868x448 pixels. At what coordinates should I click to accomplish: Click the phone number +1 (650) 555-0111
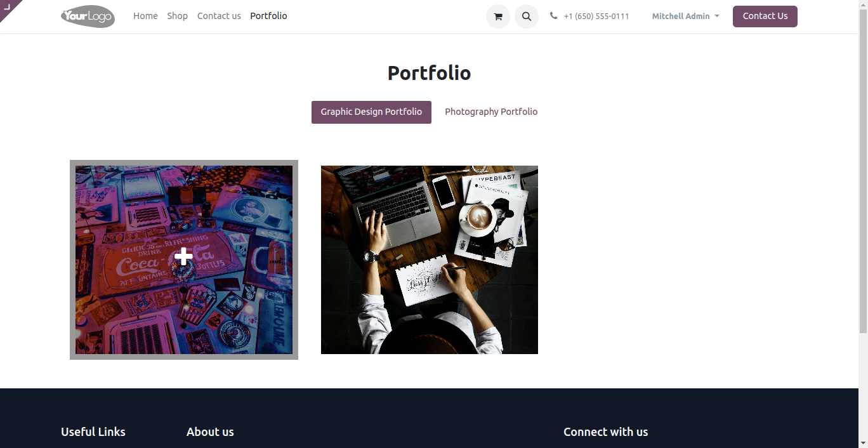596,16
